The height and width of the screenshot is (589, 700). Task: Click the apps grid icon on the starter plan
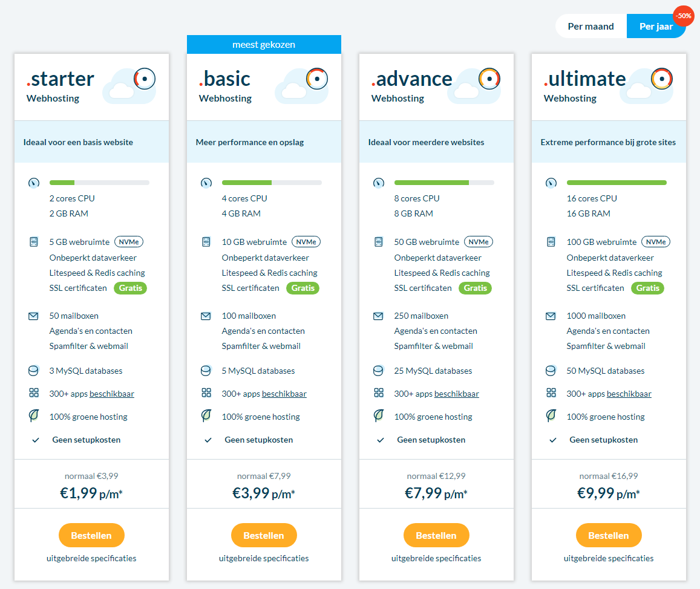click(x=34, y=392)
